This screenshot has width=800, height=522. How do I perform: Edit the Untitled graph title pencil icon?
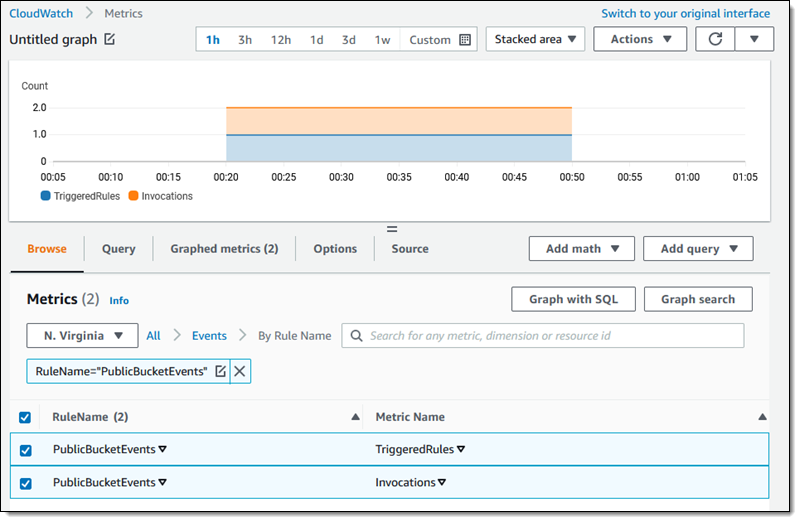(110, 39)
